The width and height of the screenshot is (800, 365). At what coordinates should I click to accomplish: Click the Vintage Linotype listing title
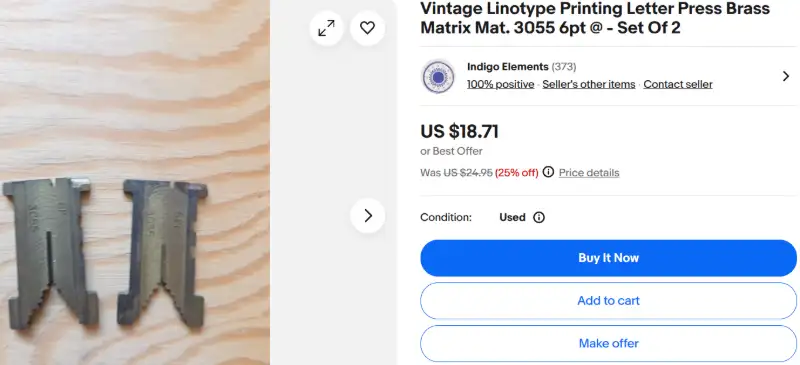[595, 18]
